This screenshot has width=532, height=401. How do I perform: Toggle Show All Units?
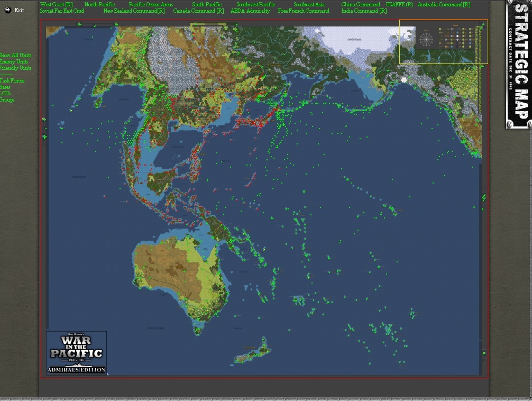click(15, 55)
